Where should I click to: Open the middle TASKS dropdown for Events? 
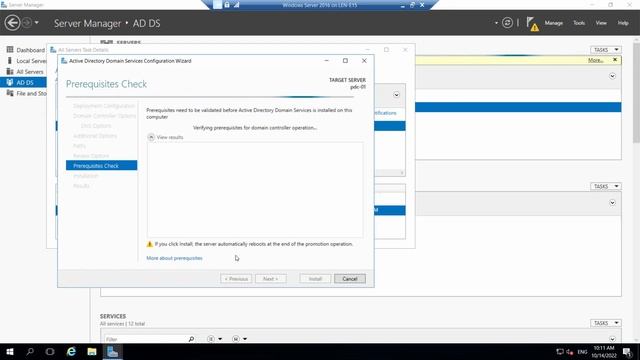coord(606,187)
